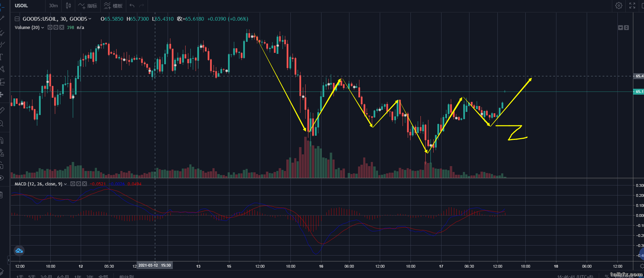Select the text annotation tool
Image resolution: width=644 pixels, height=278 pixels.
click(x=2, y=57)
